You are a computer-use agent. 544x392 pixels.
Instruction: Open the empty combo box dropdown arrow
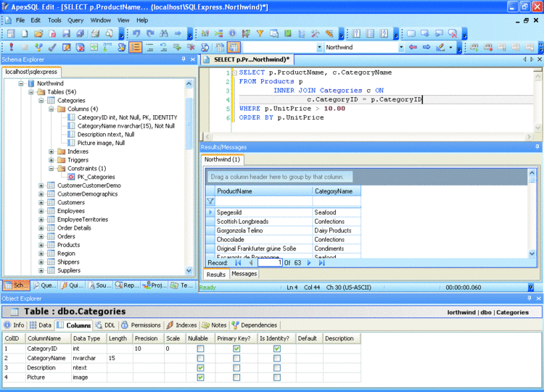[319, 47]
